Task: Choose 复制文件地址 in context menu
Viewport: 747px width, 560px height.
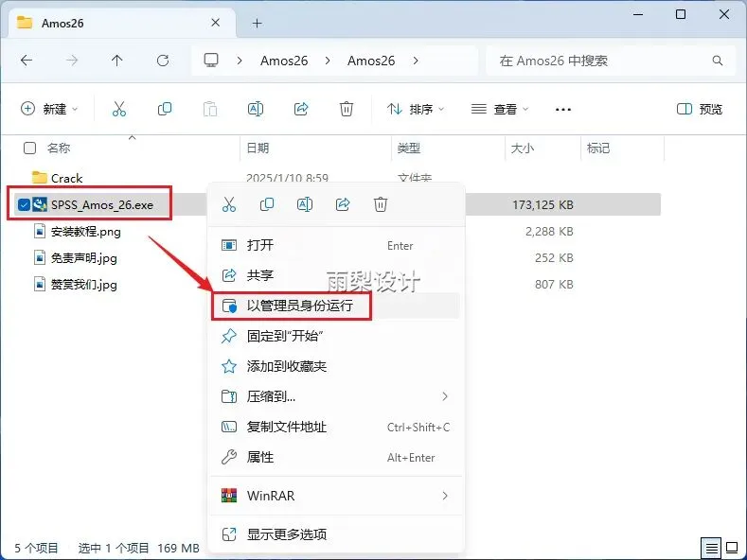Action: pos(335,427)
